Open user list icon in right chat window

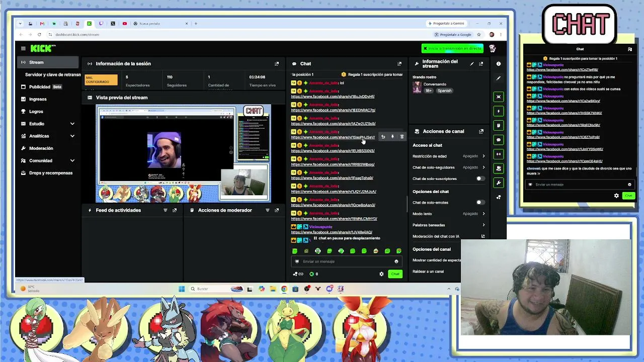coord(629,49)
